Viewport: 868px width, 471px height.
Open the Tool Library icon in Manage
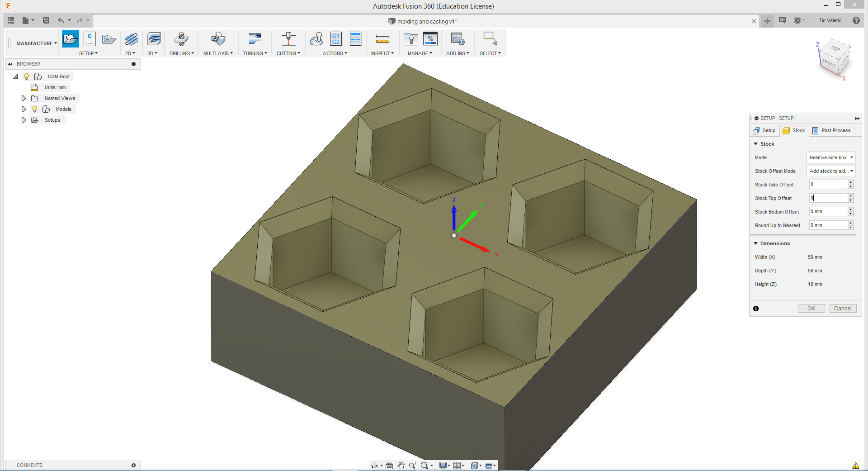tap(410, 39)
